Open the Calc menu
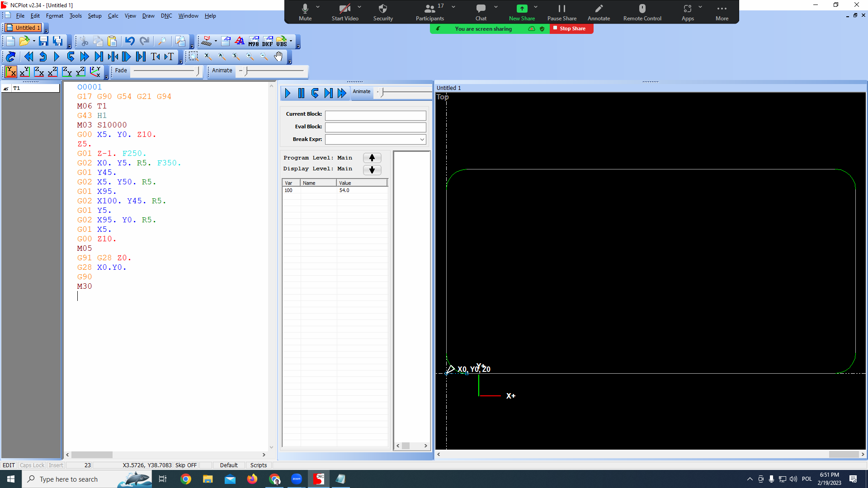Viewport: 868px width, 488px height. (113, 16)
